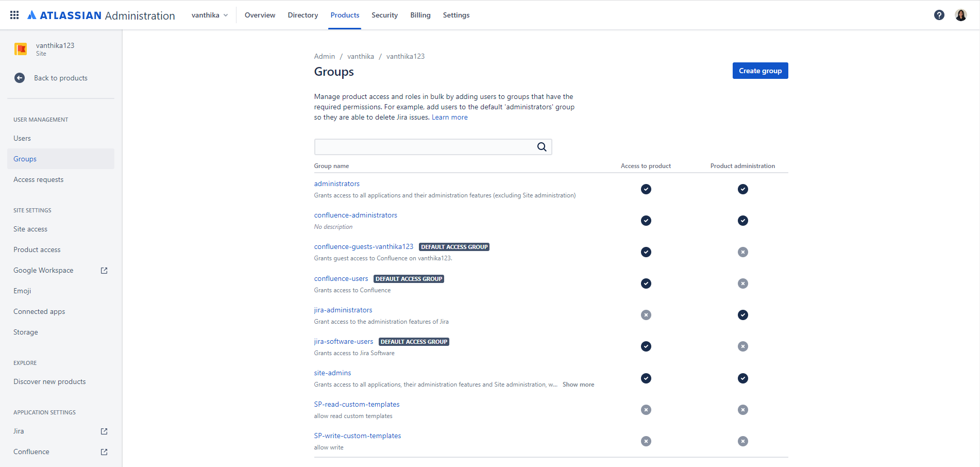
Task: Click the vanthika123 site flag icon
Action: [x=21, y=49]
